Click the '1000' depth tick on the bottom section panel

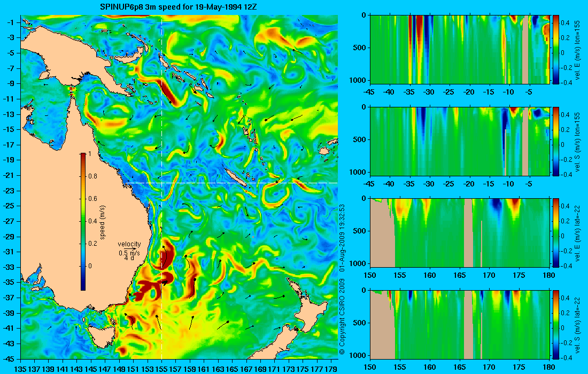358,355
